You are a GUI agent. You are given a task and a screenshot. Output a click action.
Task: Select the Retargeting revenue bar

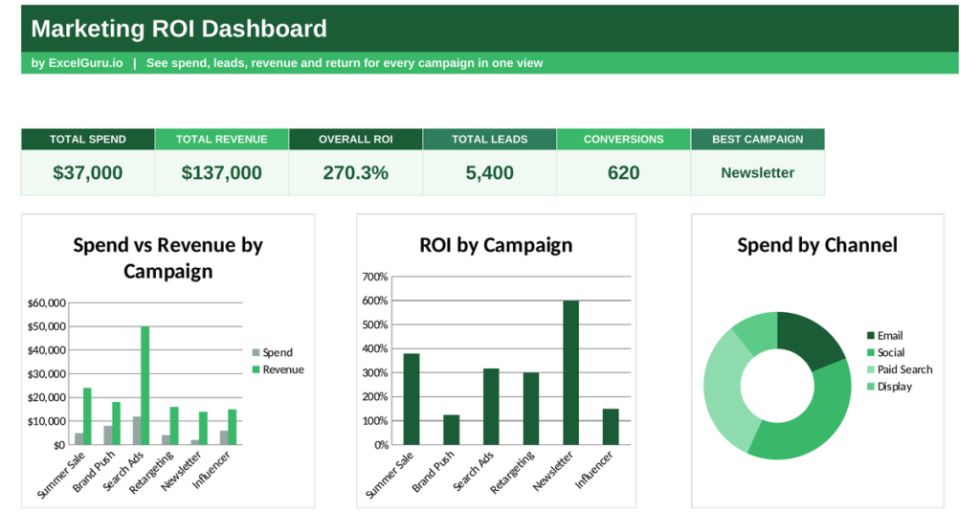click(x=174, y=426)
